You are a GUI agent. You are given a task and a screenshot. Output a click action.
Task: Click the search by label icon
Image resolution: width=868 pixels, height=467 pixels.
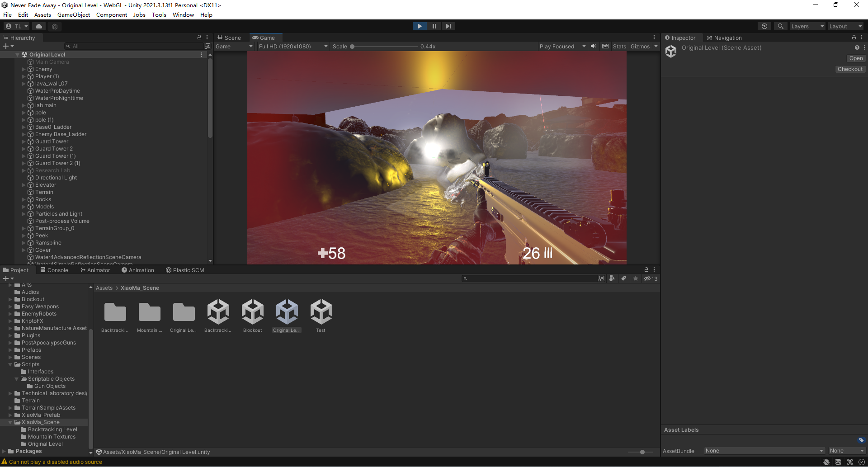[x=623, y=278]
